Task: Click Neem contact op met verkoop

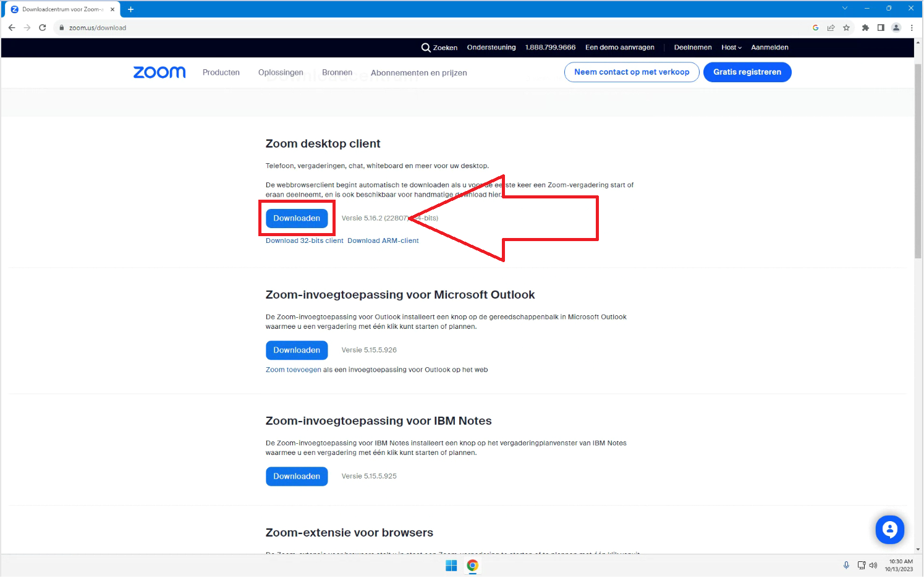Action: click(632, 72)
